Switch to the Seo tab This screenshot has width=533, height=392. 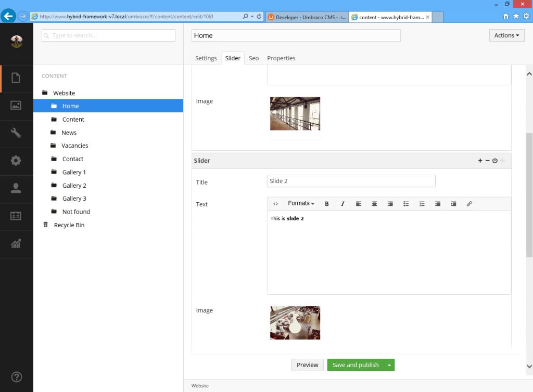[253, 58]
